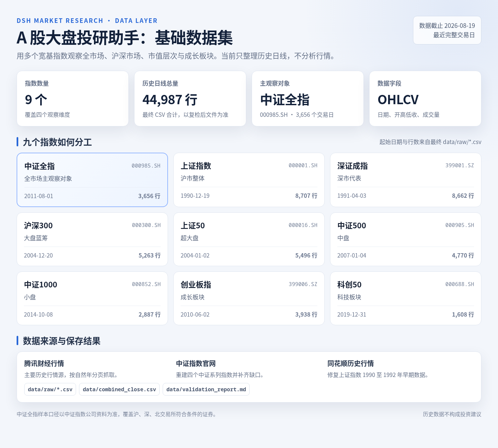Click the 数据来源与保存结果 section heading

tap(62, 341)
